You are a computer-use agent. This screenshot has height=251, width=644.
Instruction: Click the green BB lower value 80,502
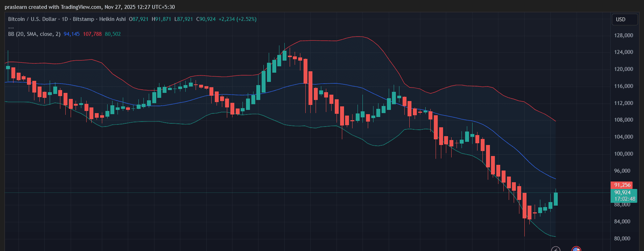[x=113, y=34]
